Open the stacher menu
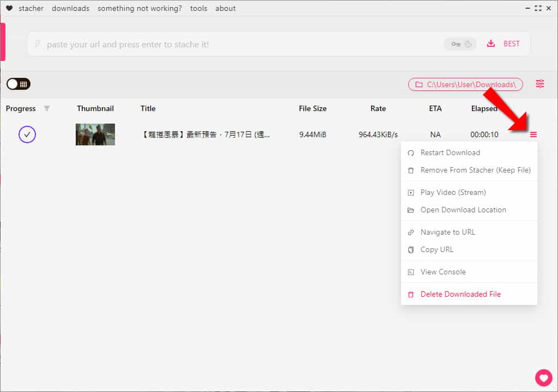 point(31,8)
